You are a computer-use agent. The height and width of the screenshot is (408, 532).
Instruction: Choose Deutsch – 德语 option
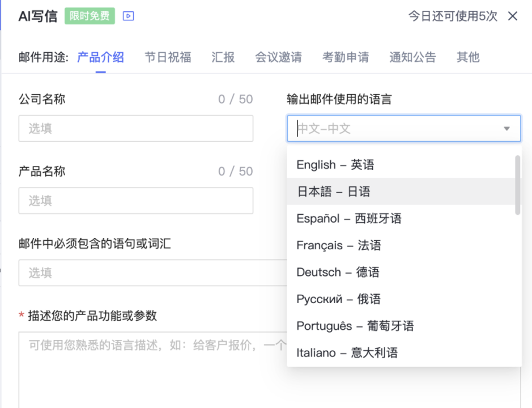coord(338,273)
